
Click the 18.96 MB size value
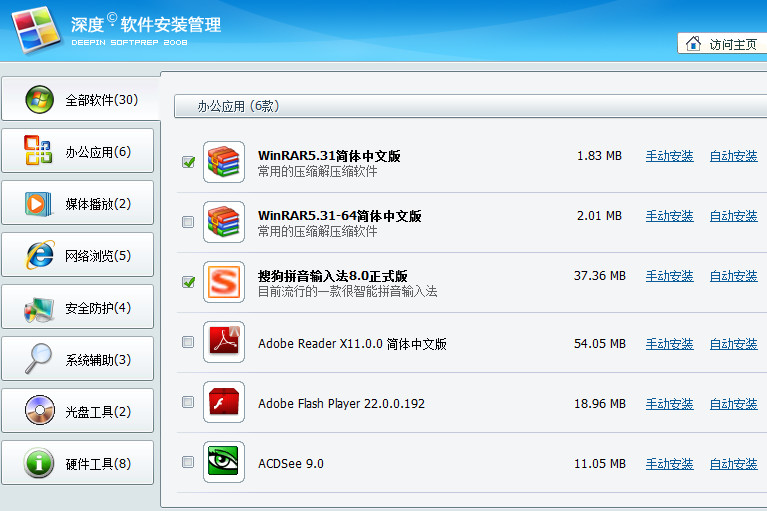600,404
